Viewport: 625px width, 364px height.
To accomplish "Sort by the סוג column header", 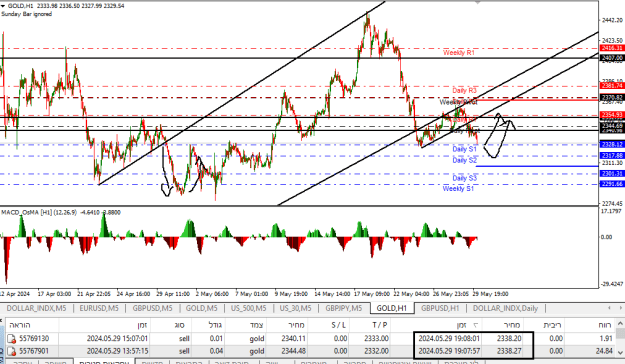I will pos(179,325).
